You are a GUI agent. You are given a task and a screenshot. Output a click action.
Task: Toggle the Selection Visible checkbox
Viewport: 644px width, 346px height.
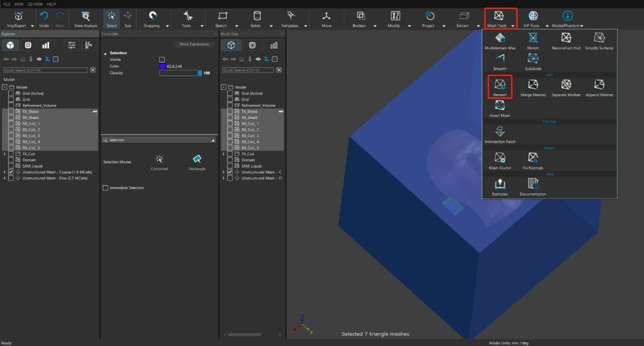click(162, 60)
